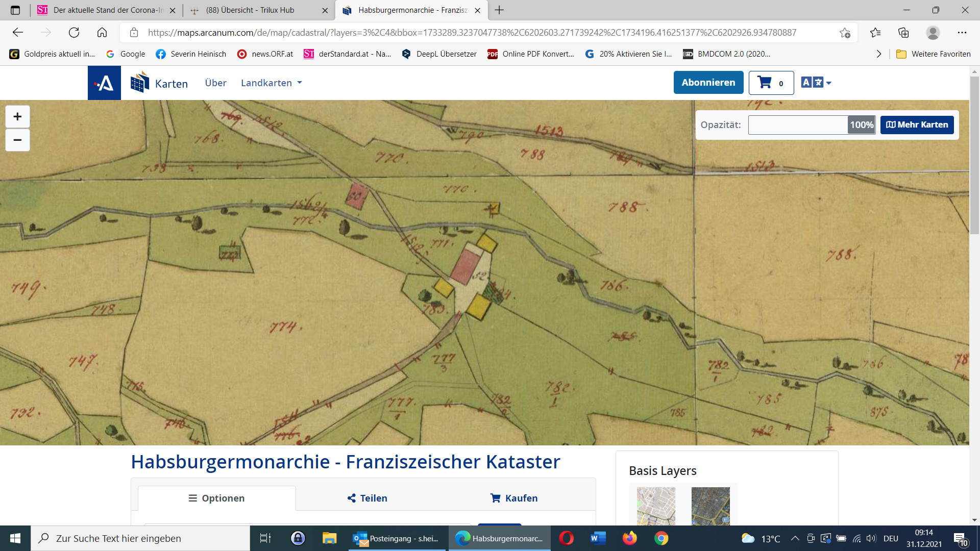The image size is (980, 551).
Task: Open the shopping cart icon button
Action: tap(771, 83)
